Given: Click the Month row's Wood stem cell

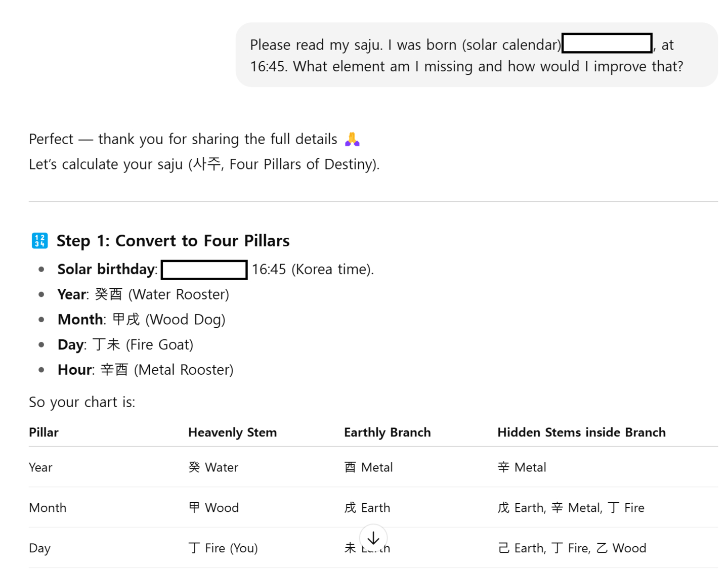Looking at the screenshot, I should coord(213,508).
